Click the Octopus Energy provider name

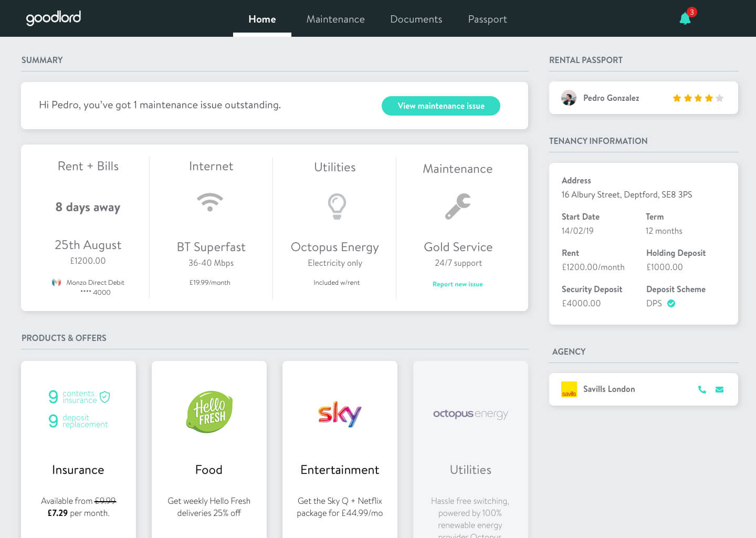coord(335,247)
